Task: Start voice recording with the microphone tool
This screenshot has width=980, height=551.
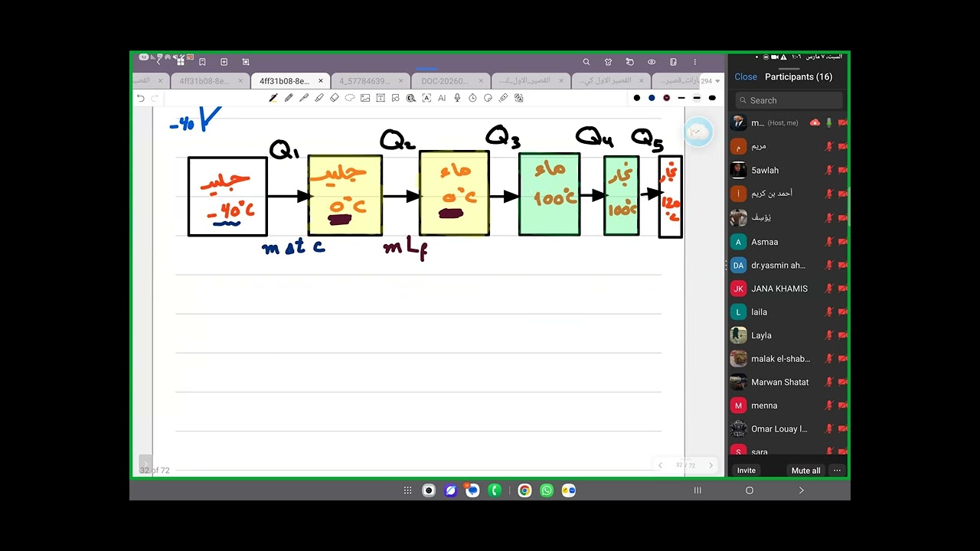Action: 457,98
